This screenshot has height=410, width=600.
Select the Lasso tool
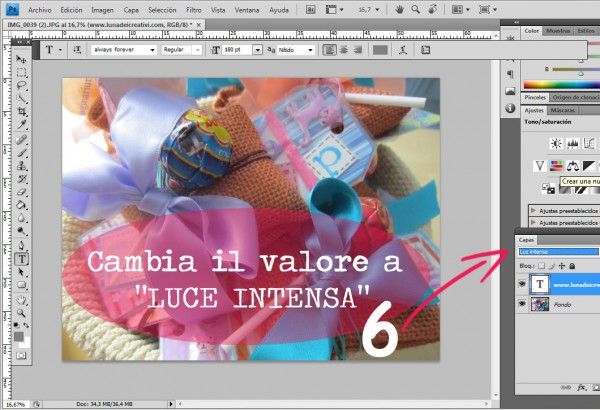pyautogui.click(x=21, y=85)
